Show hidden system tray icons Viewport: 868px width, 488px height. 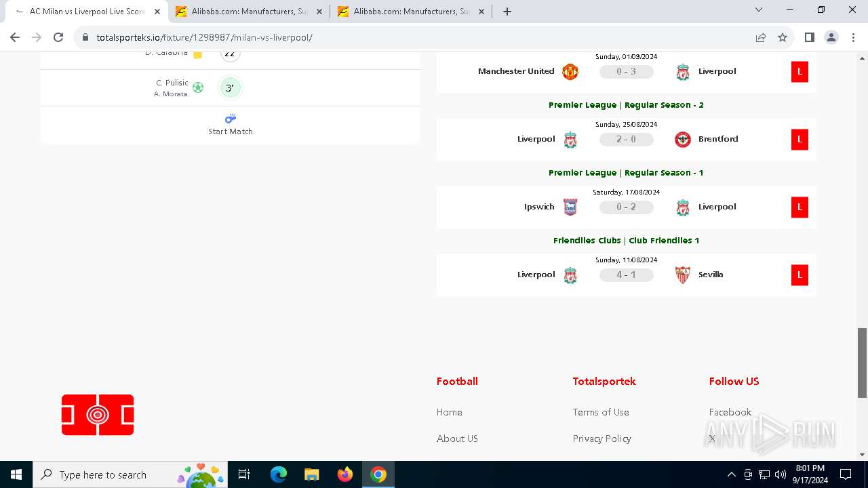pyautogui.click(x=731, y=474)
